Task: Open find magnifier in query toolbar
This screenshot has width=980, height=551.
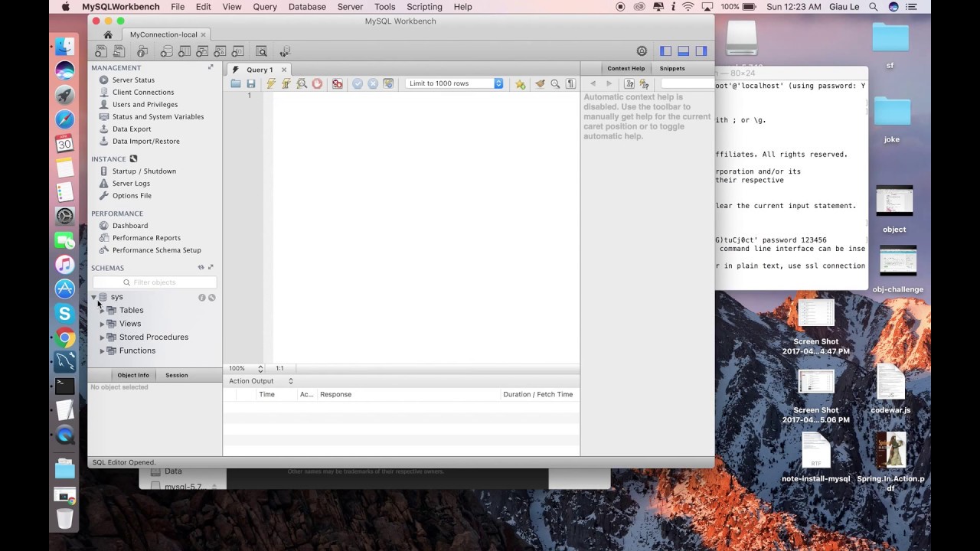Action: coord(556,83)
